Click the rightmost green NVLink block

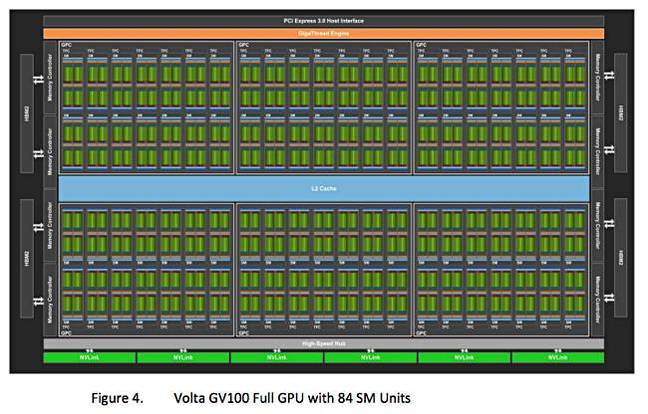[x=558, y=357]
